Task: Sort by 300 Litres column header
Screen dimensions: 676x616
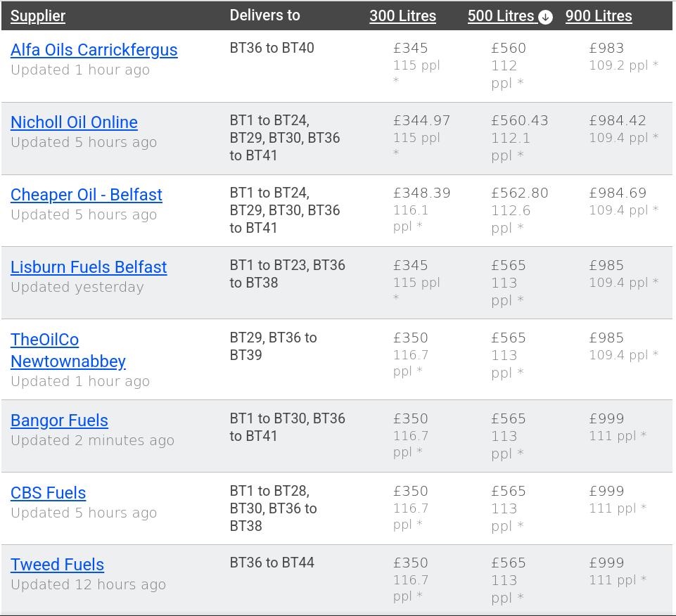Action: click(x=402, y=16)
